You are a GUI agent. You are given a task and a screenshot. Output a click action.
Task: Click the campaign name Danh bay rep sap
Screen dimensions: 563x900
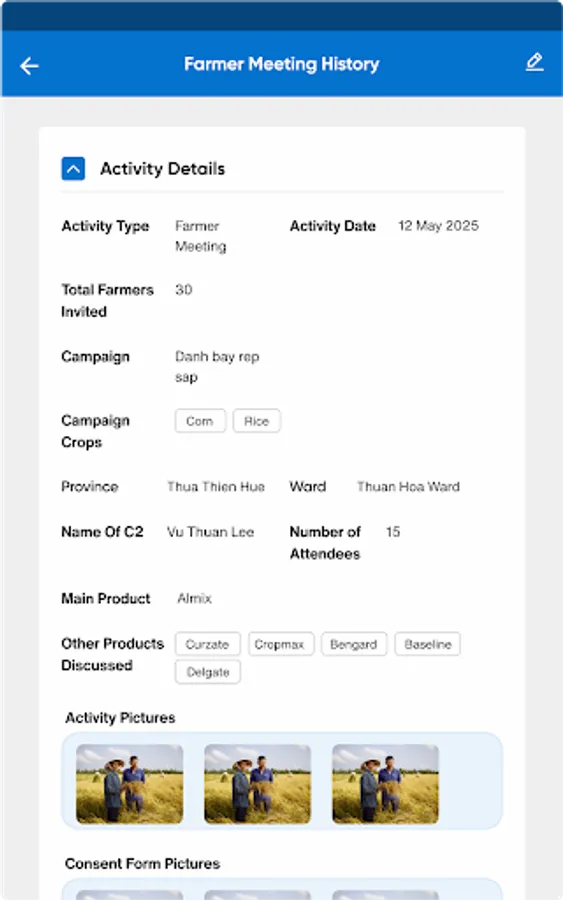[x=217, y=367]
